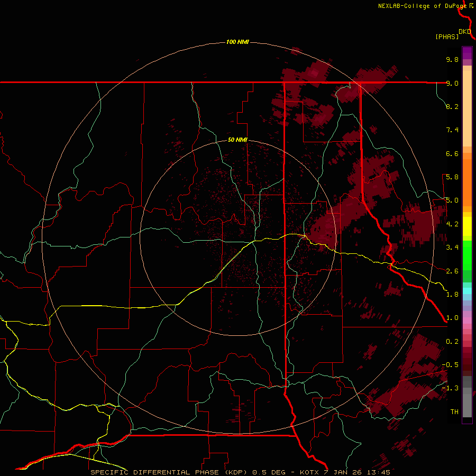
Task: Click the 5.0 value on color scale
Action: click(452, 200)
